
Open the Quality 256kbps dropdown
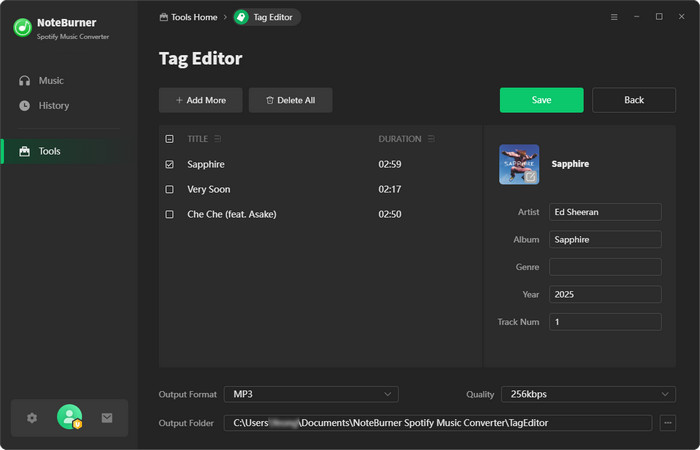(x=588, y=394)
